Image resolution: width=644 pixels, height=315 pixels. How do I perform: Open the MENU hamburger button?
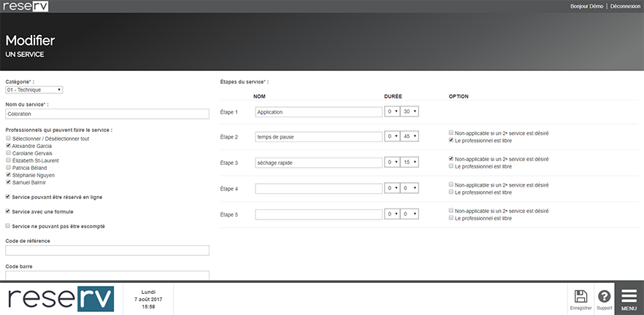[x=629, y=299]
